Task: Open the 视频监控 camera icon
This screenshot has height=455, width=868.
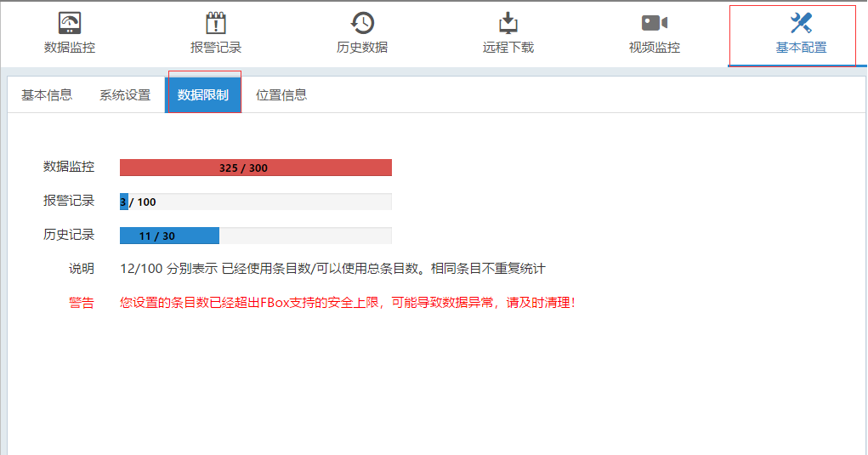Action: 655,23
